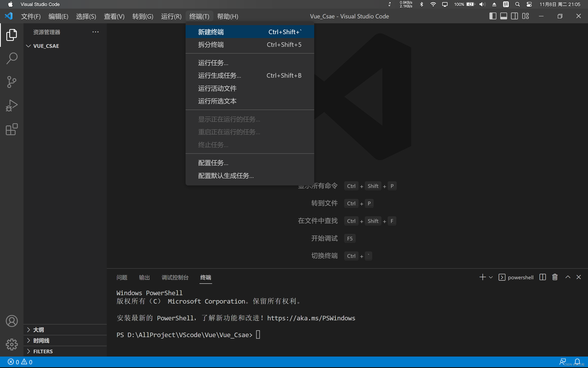The width and height of the screenshot is (588, 368).
Task: Click the macOS date and time
Action: [560, 4]
